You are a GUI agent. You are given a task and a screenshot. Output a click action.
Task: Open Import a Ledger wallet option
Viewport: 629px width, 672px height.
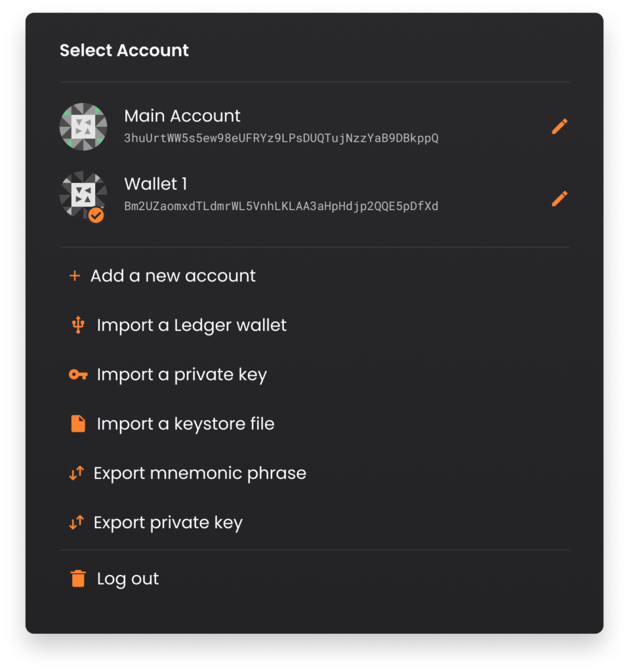(192, 325)
